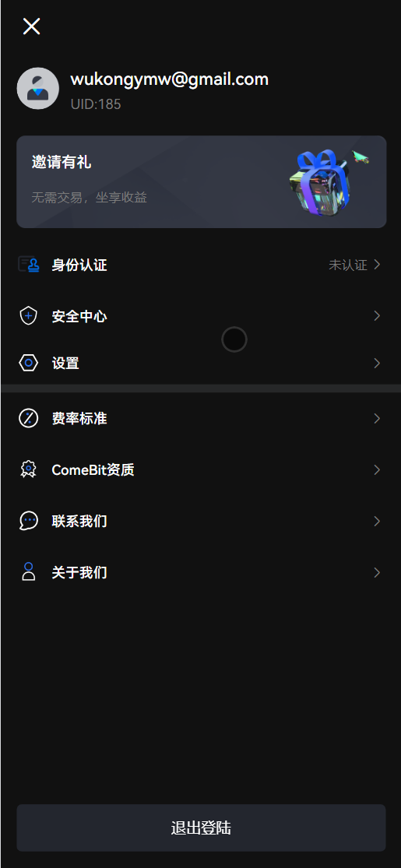This screenshot has height=868, width=401.
Task: Close the profile menu with the X icon
Action: tap(32, 26)
